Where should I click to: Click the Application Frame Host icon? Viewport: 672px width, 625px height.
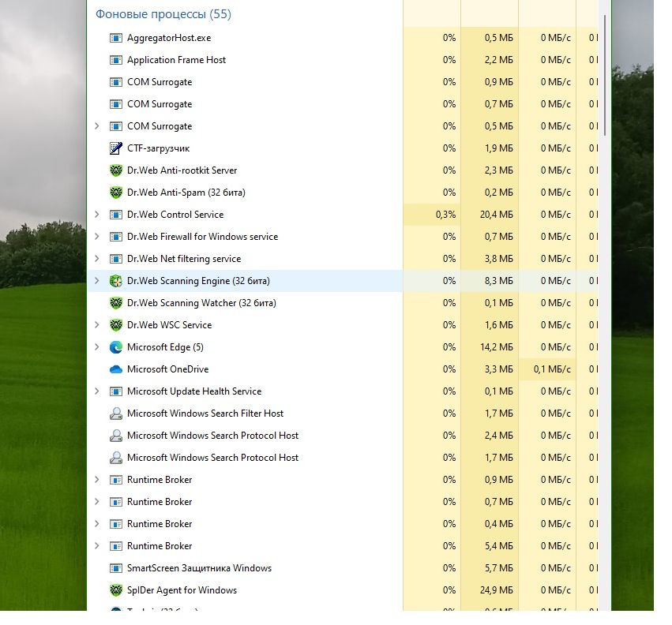[116, 60]
